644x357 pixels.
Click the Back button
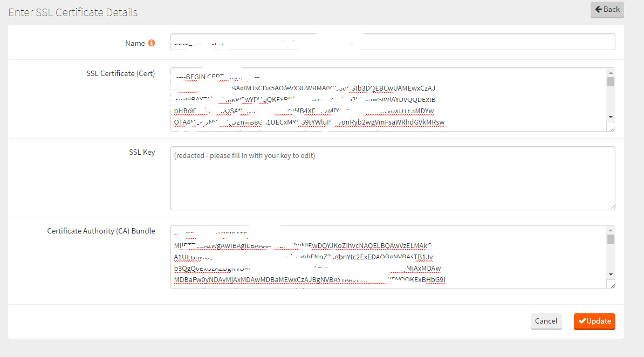click(607, 10)
